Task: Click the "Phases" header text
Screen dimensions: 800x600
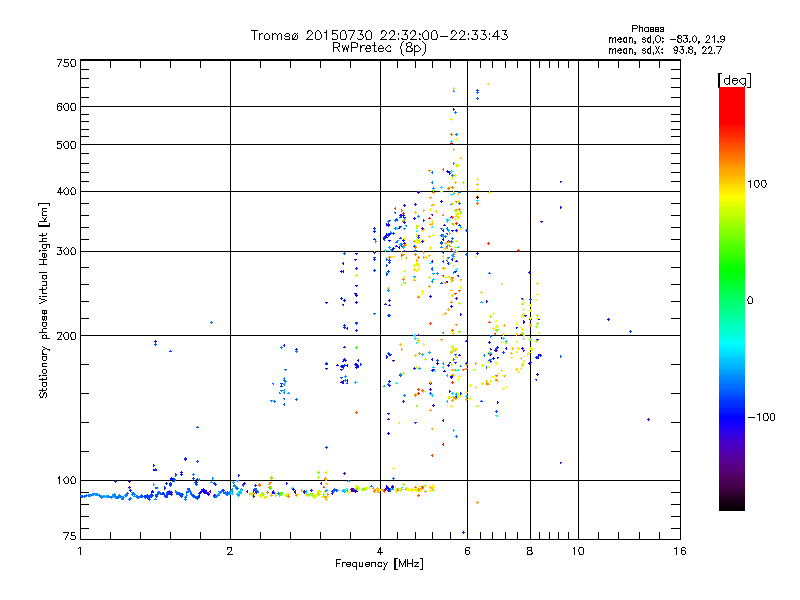Action: point(647,29)
